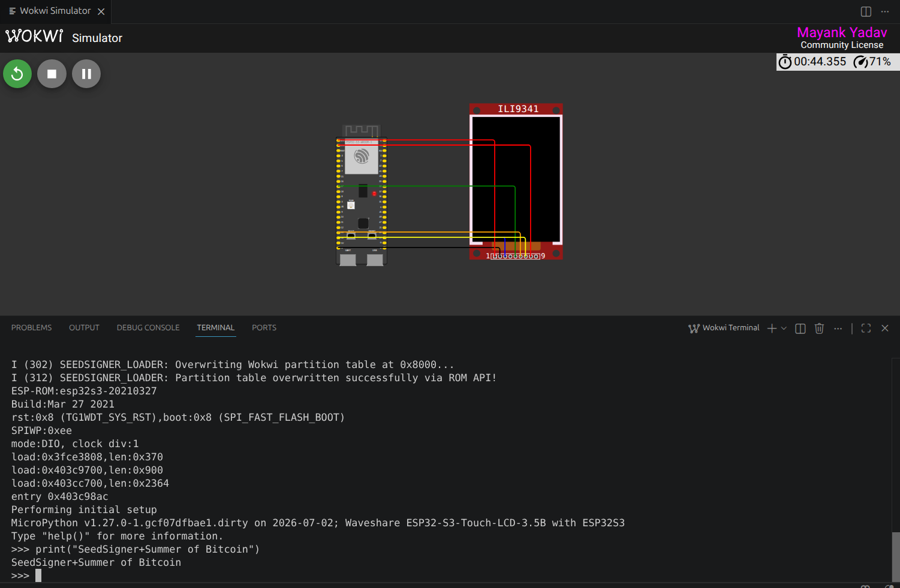Maximize the terminal panel size
Viewport: 900px width, 588px height.
(866, 328)
